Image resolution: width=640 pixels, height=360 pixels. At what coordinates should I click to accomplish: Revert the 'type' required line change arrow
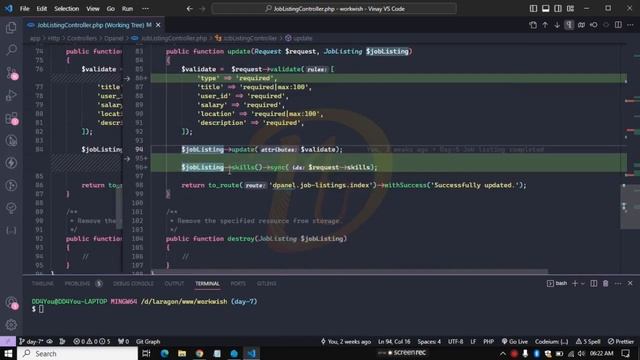click(x=127, y=78)
